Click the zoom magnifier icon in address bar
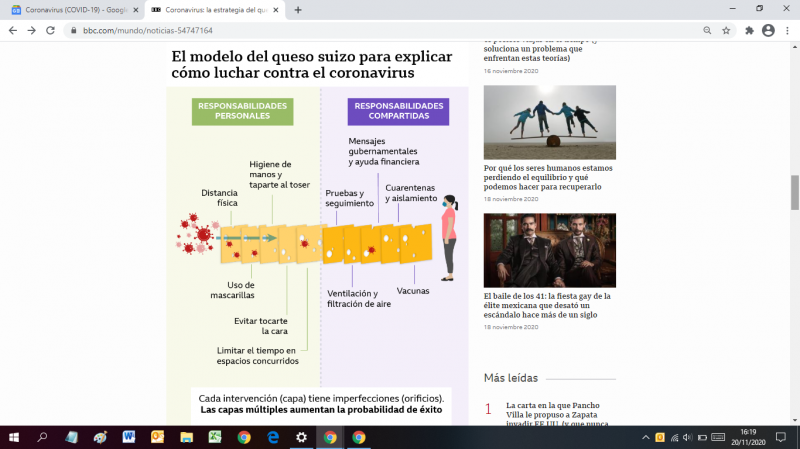Screen dimensions: 800x449 coord(706,30)
